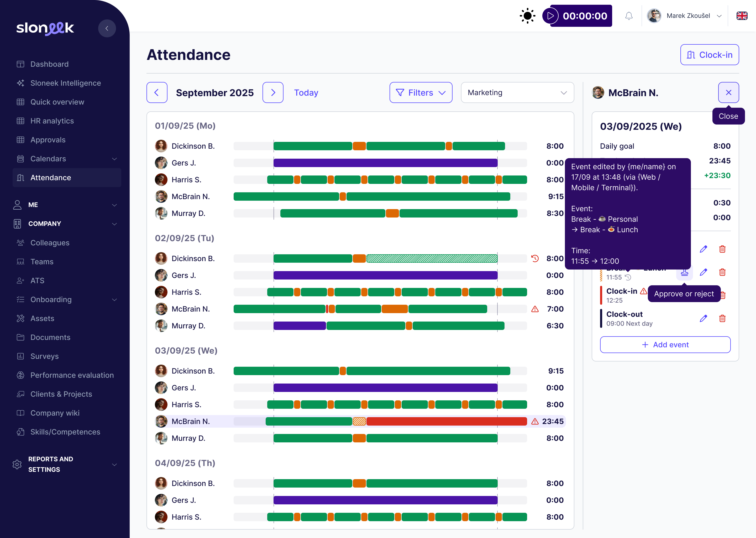Open the Filters dropdown
Viewport: 756px width, 538px height.
421,93
